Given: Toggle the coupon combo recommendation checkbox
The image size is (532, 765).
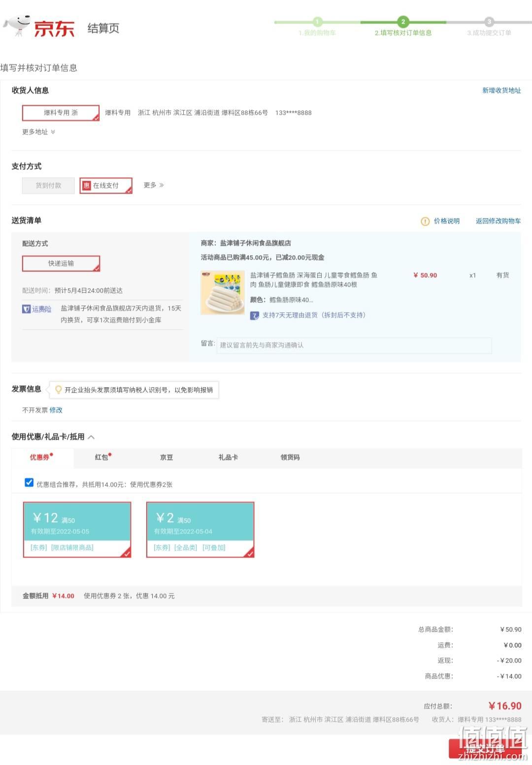Looking at the screenshot, I should point(29,482).
